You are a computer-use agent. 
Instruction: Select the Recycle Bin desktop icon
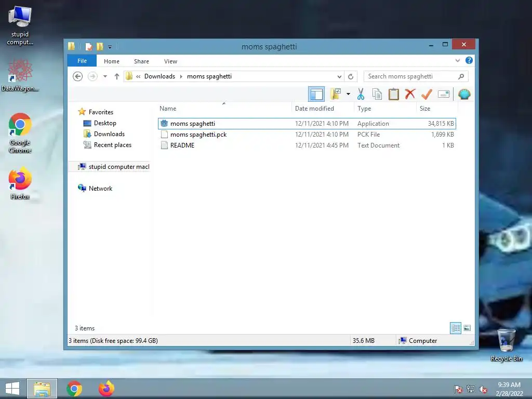click(x=506, y=345)
